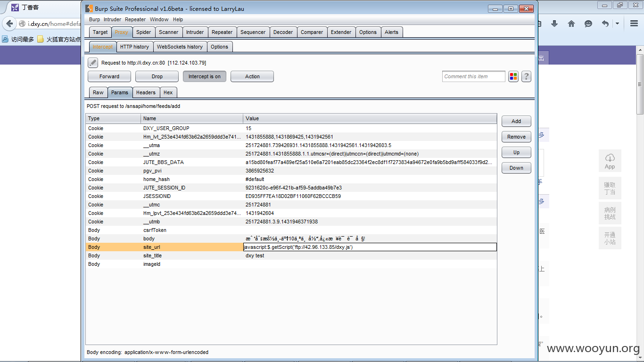Forward the intercepted request
Image resolution: width=644 pixels, height=362 pixels.
click(x=109, y=76)
